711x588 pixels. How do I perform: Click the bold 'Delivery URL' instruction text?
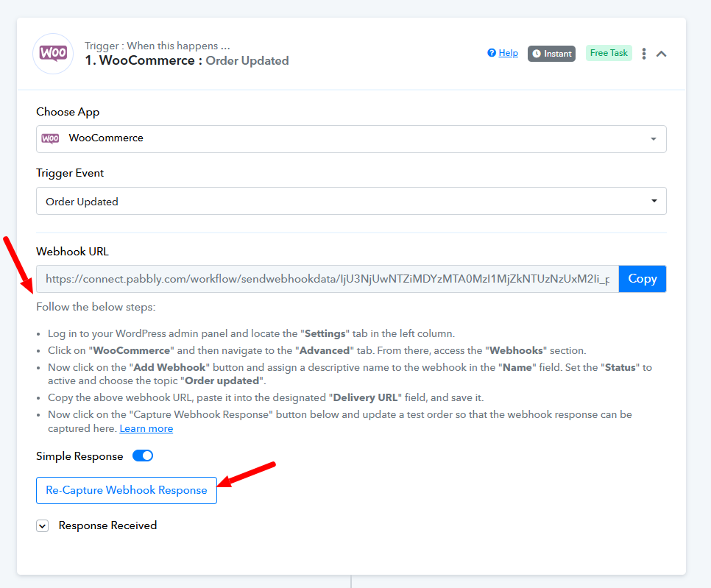366,397
